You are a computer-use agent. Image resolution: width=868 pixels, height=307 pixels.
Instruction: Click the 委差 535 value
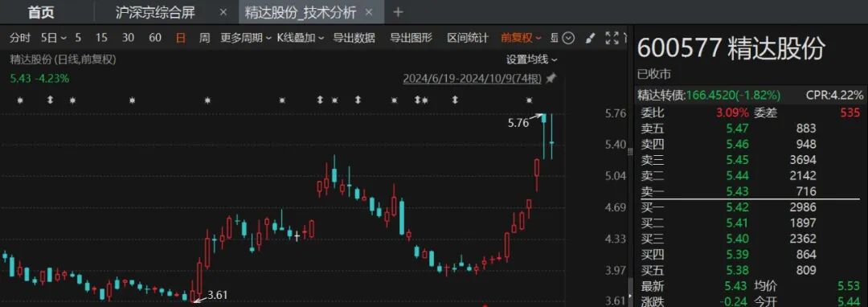(851, 113)
